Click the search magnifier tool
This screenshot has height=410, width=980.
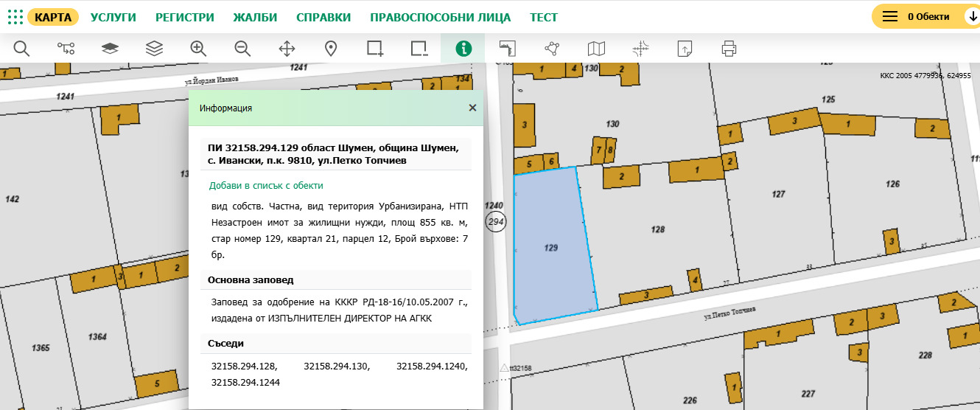tap(21, 49)
